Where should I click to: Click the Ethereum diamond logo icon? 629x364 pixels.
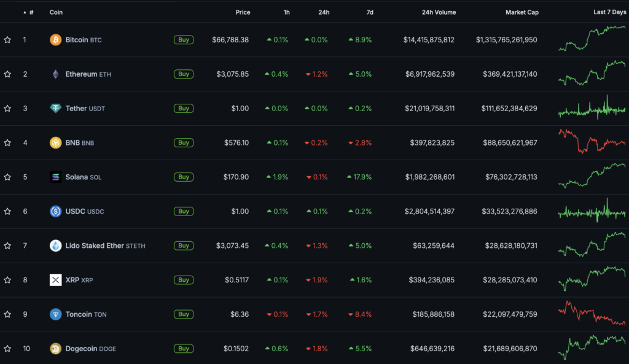(x=55, y=74)
